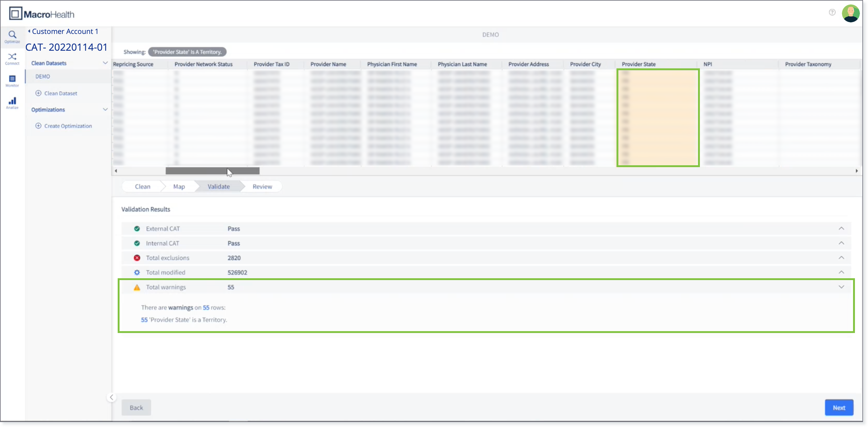The height and width of the screenshot is (427, 868).
Task: Expand the Total exclusions result row
Action: [841, 258]
